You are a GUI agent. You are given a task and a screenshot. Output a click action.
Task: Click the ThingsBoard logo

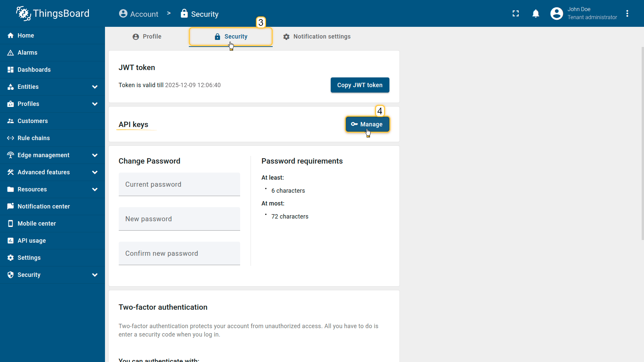pos(53,13)
